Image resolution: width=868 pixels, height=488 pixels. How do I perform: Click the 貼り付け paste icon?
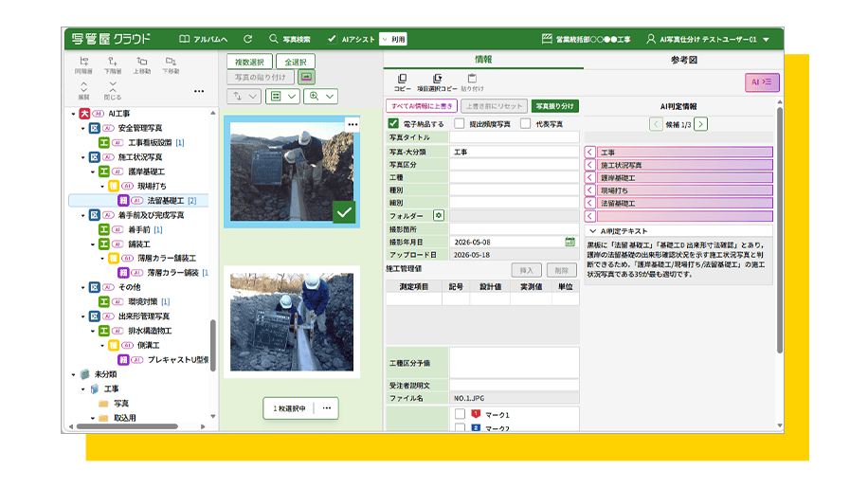coord(472,79)
